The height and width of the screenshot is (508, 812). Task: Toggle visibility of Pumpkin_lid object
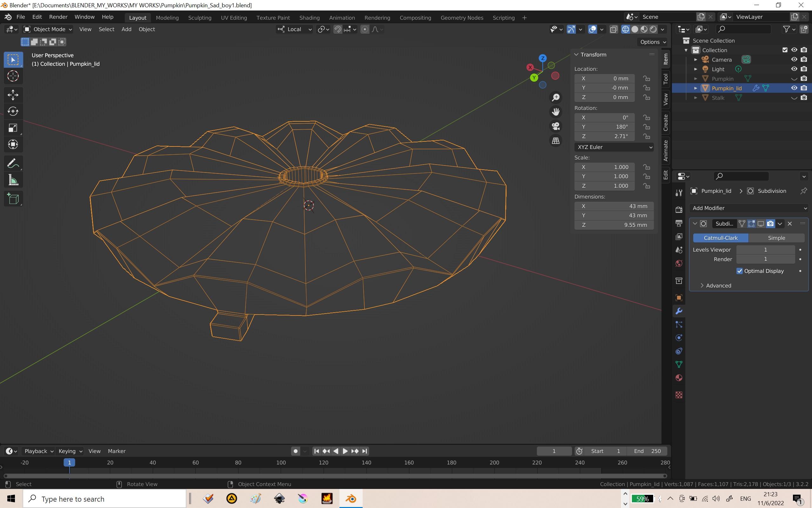click(793, 88)
